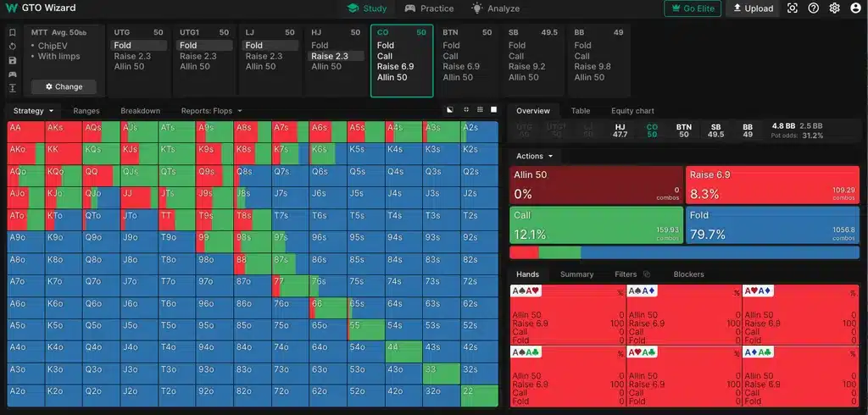Viewport: 868px width, 415px height.
Task: Click the 22 cell in the hand matrix
Action: click(480, 396)
